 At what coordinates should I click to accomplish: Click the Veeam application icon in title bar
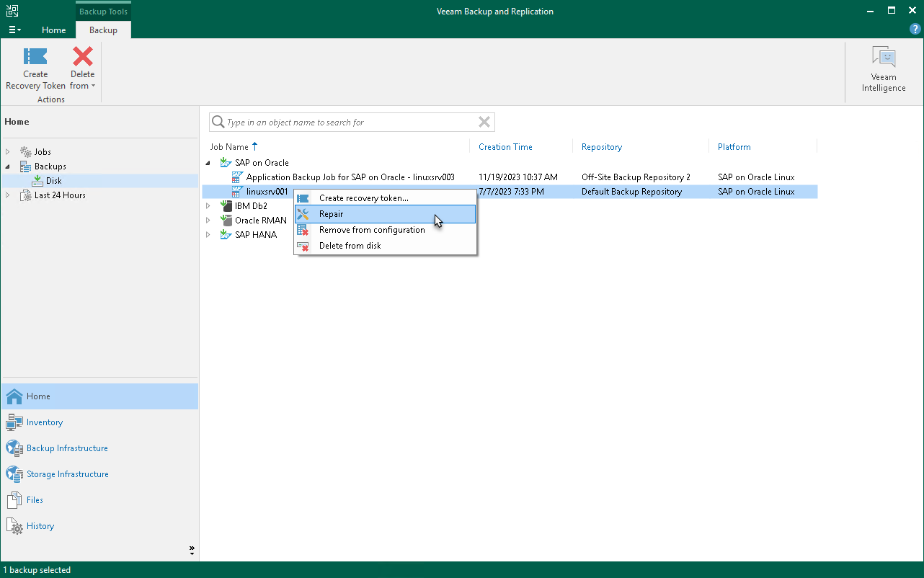(12, 11)
